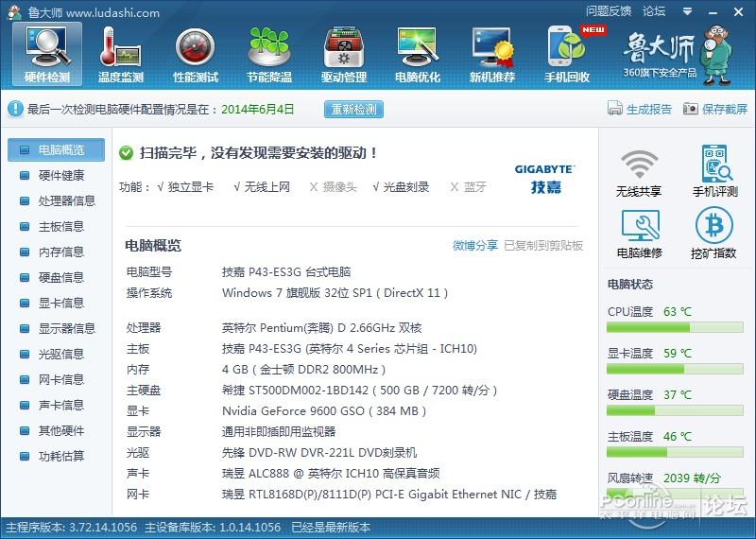Click the green scan-complete checkmark icon
This screenshot has width=756, height=539.
(126, 153)
